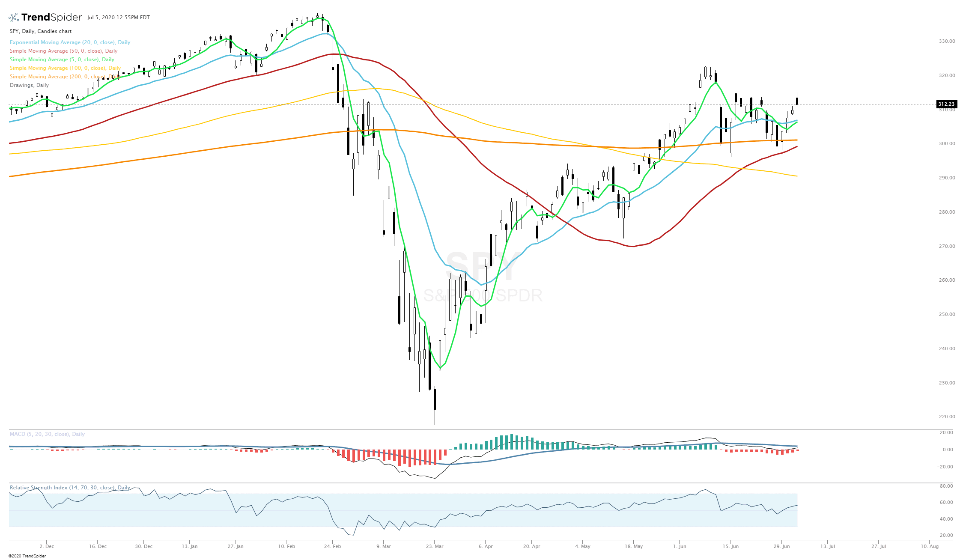Click the TrendSpider spider logo icon
966x560 pixels.
click(14, 18)
